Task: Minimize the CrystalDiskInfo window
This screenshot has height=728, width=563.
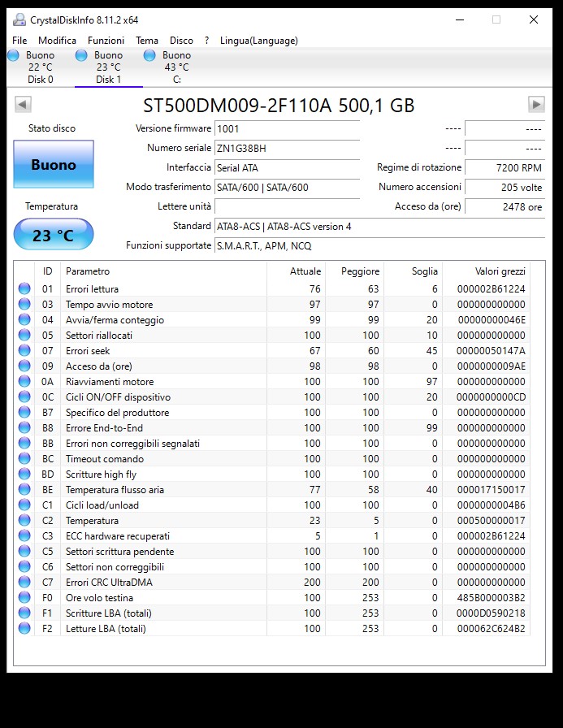Action: 460,19
